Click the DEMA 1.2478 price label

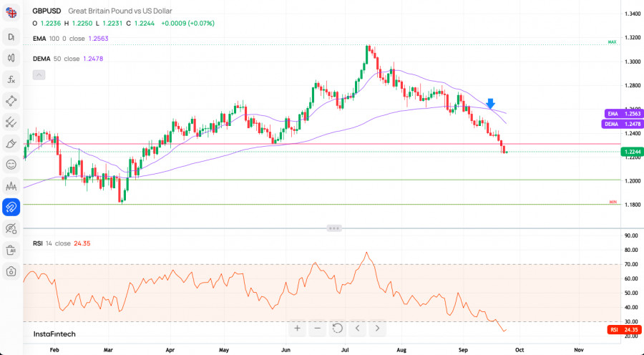(622, 124)
